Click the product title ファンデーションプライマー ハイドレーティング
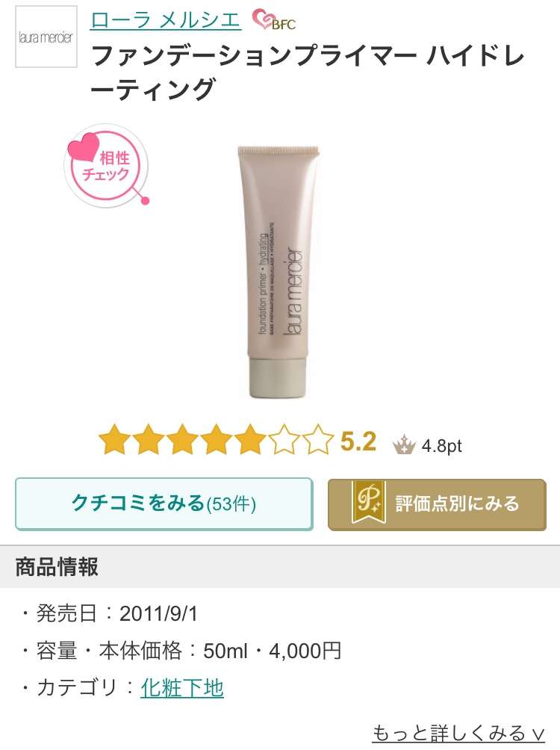Image resolution: width=560 pixels, height=750 pixels. pos(308,73)
